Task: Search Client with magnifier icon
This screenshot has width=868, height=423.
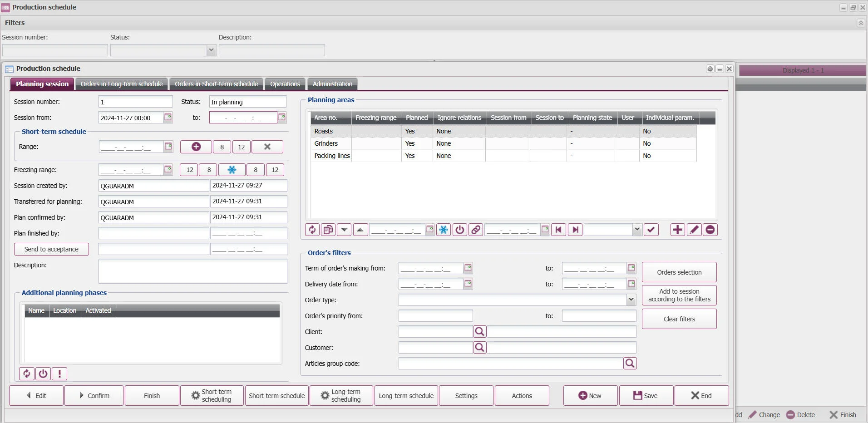Action: click(480, 331)
